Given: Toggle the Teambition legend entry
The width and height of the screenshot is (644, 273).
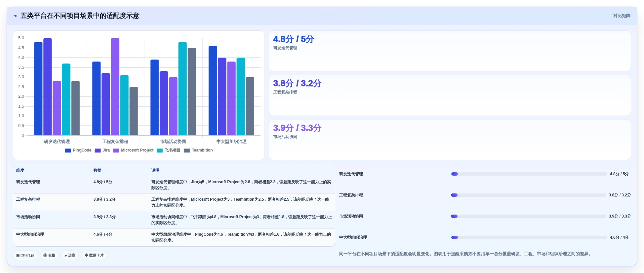Looking at the screenshot, I should (198, 150).
